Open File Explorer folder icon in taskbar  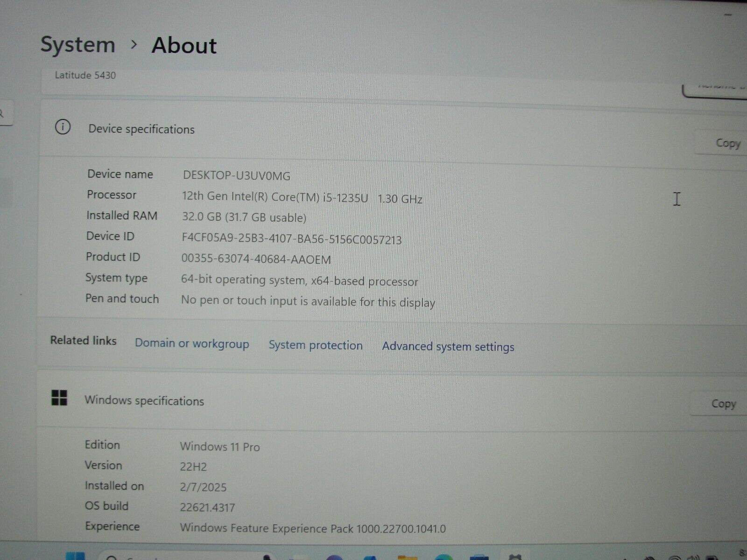[407, 557]
